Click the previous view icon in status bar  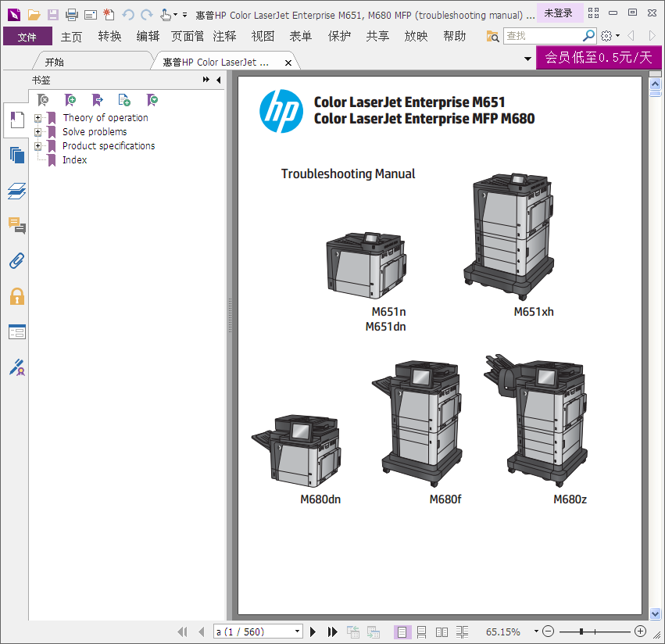353,632
